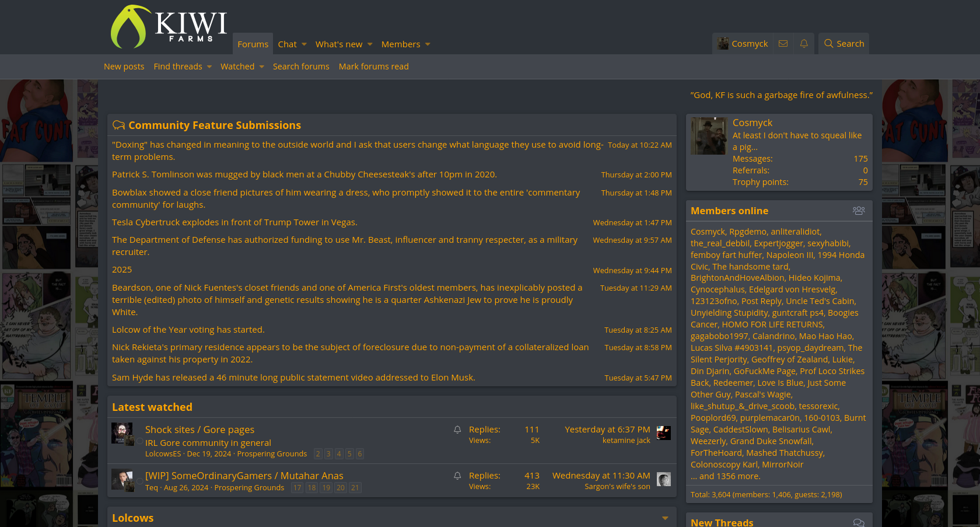Click Mark forums read
The height and width of the screenshot is (527, 980).
coord(374,67)
